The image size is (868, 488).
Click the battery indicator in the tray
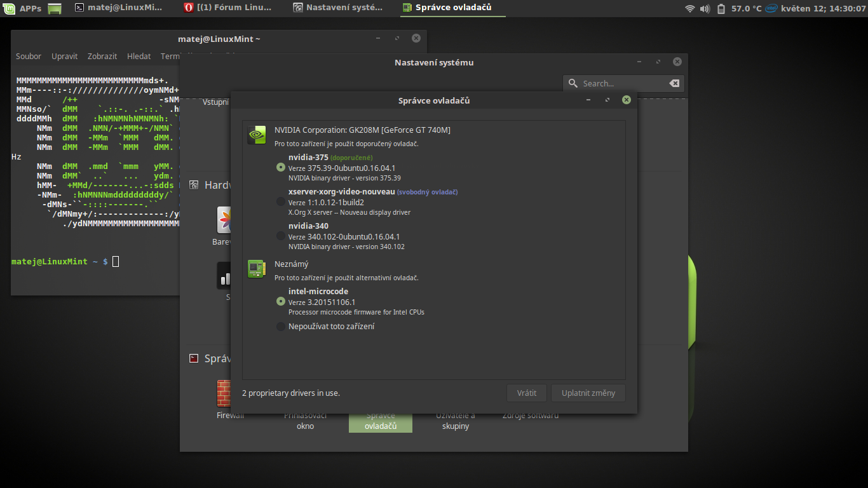721,8
